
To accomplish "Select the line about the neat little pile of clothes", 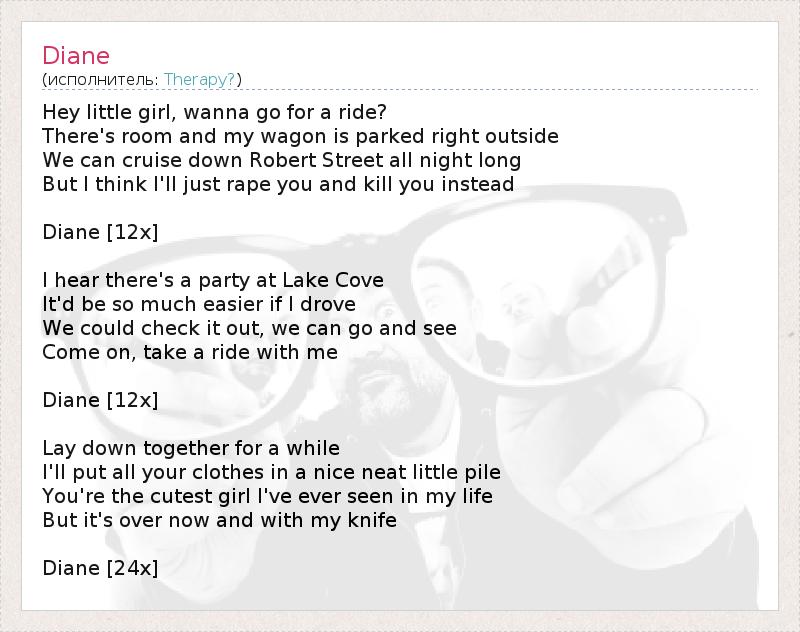I will (x=271, y=472).
